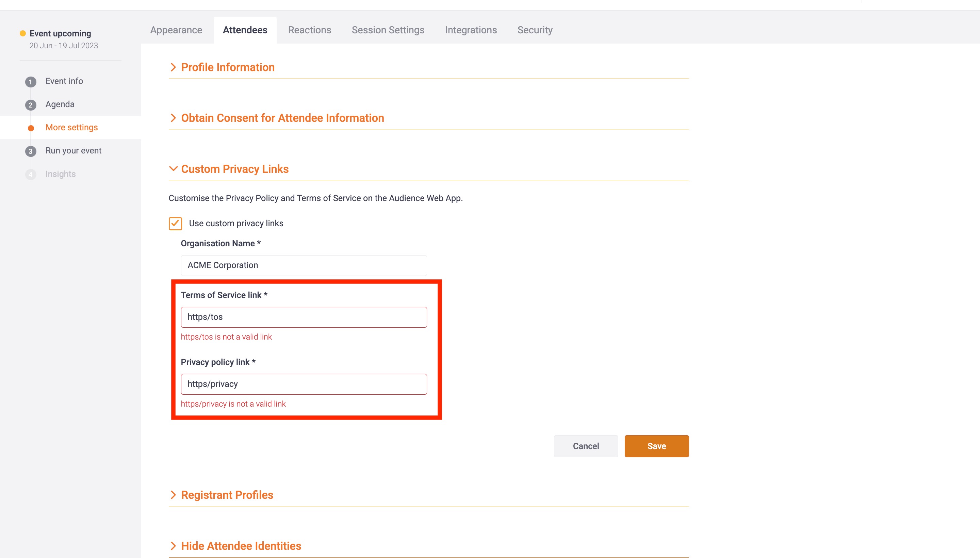Click the orange dot beside More settings

(x=31, y=128)
